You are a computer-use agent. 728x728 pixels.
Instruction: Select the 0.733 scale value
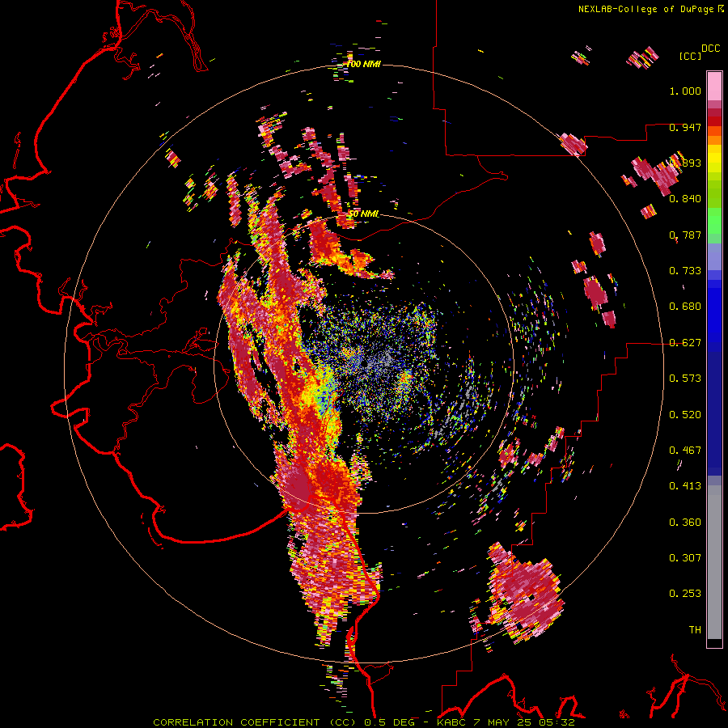[685, 271]
